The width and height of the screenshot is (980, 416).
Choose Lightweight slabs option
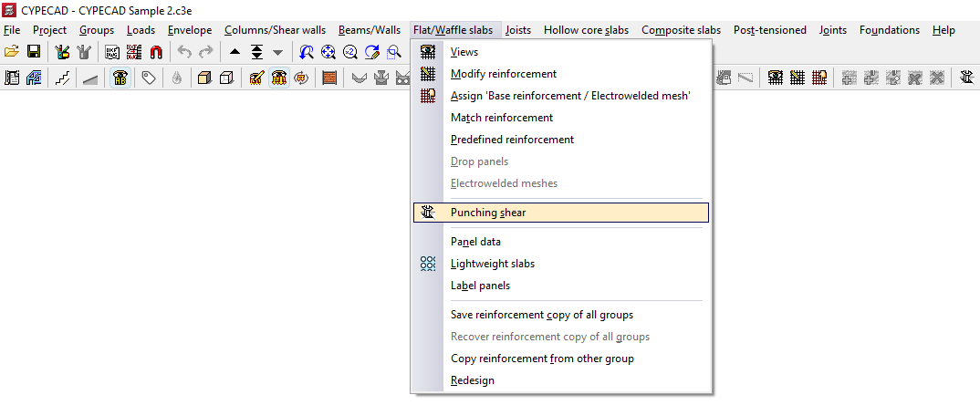click(561, 264)
